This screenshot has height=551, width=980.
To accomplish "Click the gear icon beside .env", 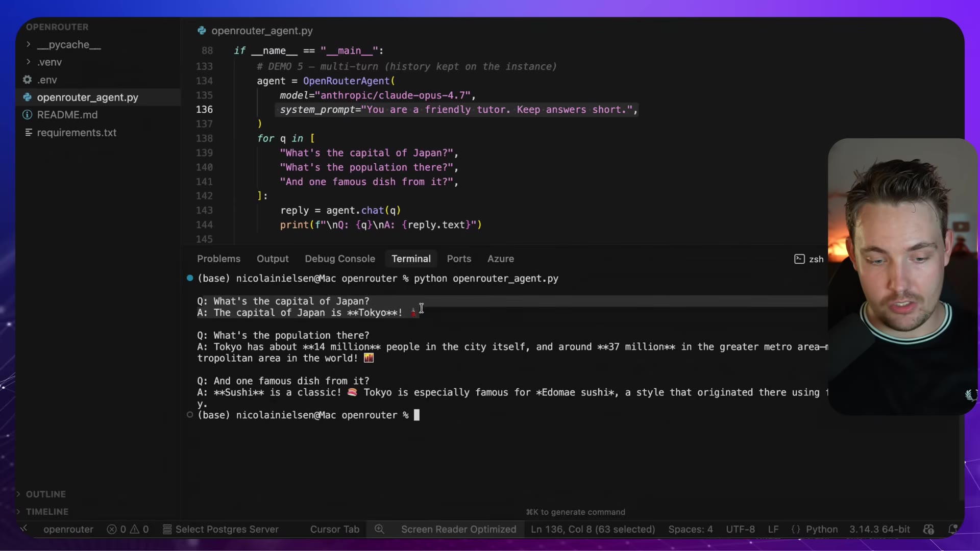I will pyautogui.click(x=28, y=80).
